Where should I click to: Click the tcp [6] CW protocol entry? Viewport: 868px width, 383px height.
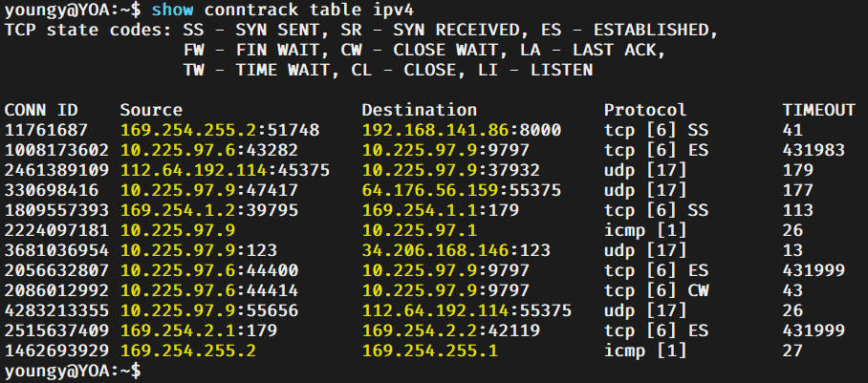[656, 290]
